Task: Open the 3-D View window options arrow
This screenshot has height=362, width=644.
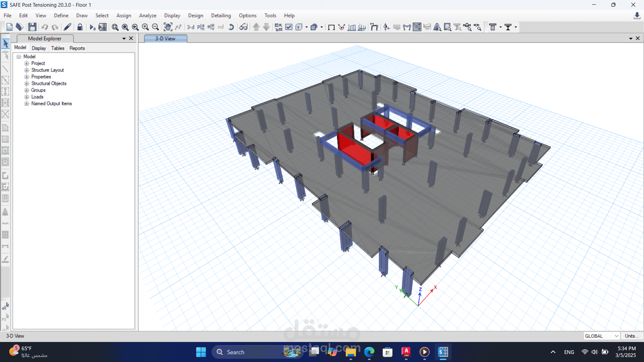Action: (x=631, y=39)
